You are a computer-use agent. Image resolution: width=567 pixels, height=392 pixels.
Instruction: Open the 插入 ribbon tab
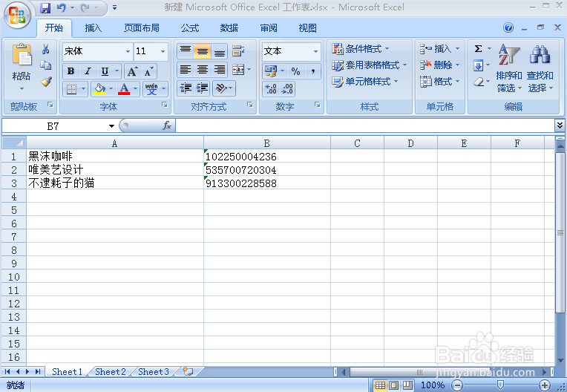tap(93, 28)
